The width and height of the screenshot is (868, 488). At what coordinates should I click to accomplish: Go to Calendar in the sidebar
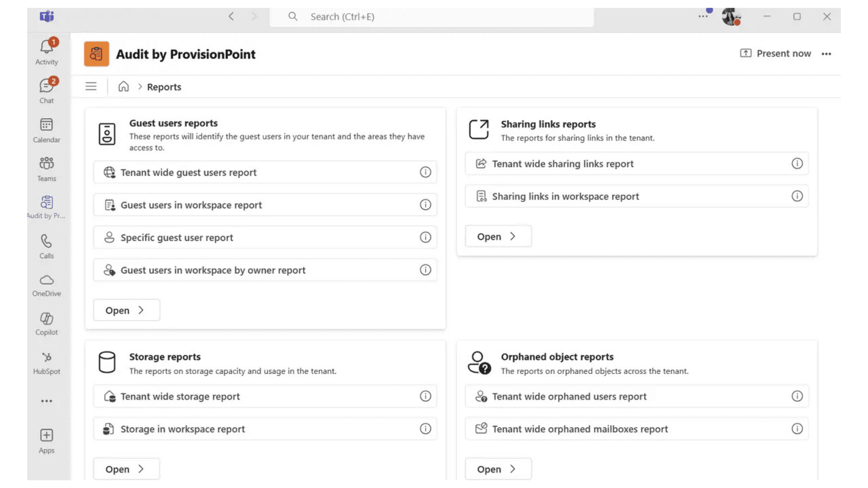46,130
